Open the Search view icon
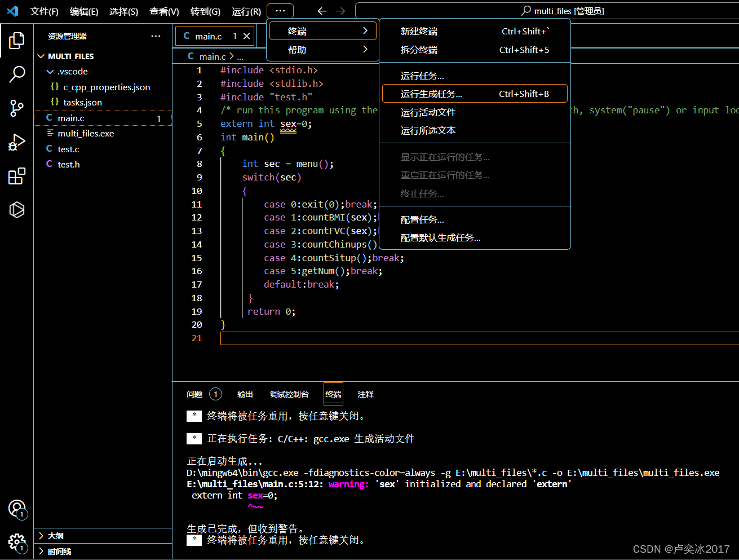The width and height of the screenshot is (739, 560). pos(17,74)
